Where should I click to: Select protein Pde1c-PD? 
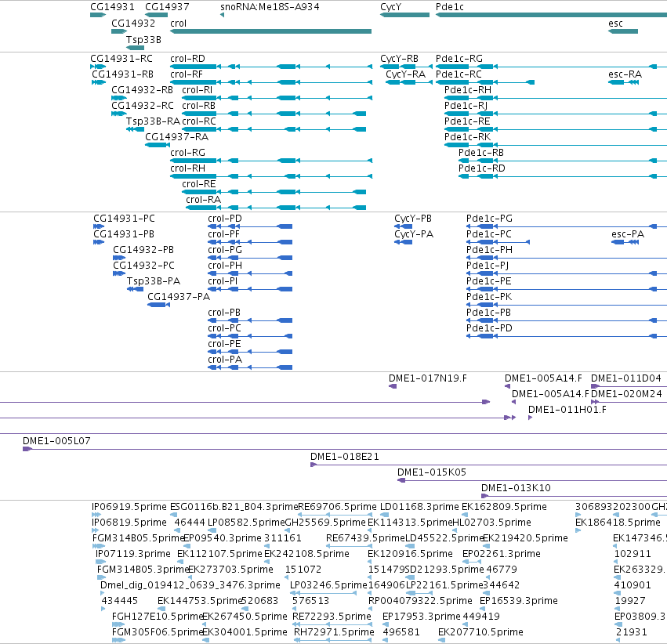[x=489, y=327]
